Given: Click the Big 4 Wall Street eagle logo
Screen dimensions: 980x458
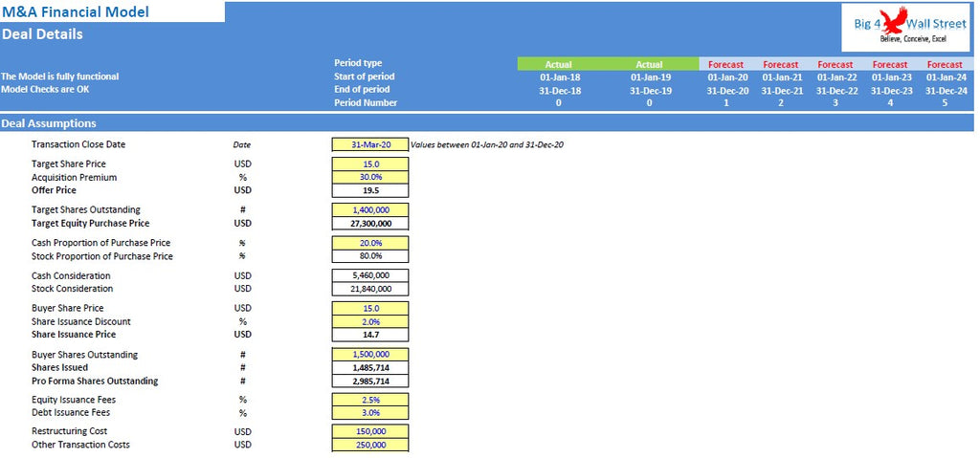Looking at the screenshot, I should [x=897, y=21].
